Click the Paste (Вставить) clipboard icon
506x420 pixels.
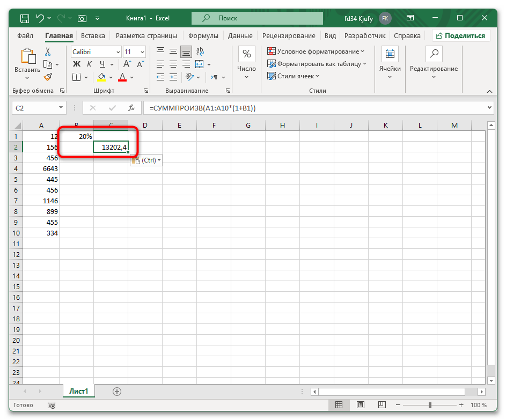point(28,56)
